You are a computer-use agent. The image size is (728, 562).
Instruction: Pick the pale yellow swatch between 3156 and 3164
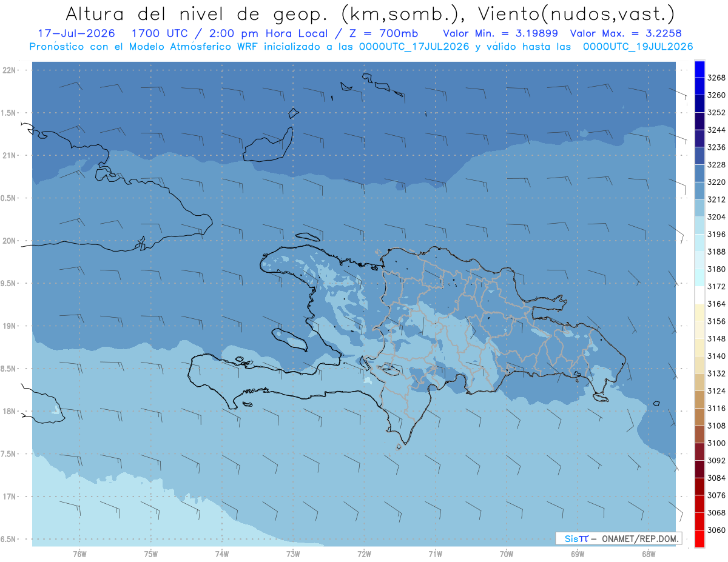(699, 313)
